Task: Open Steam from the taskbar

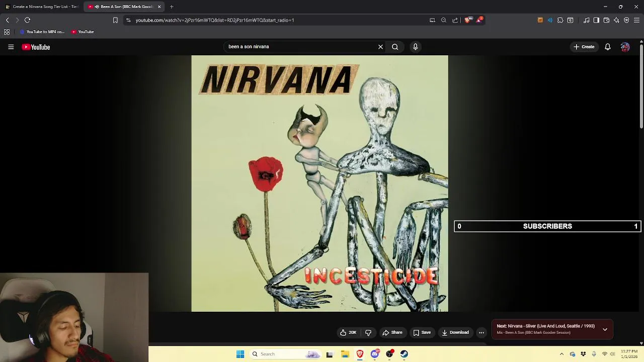Action: 404,354
